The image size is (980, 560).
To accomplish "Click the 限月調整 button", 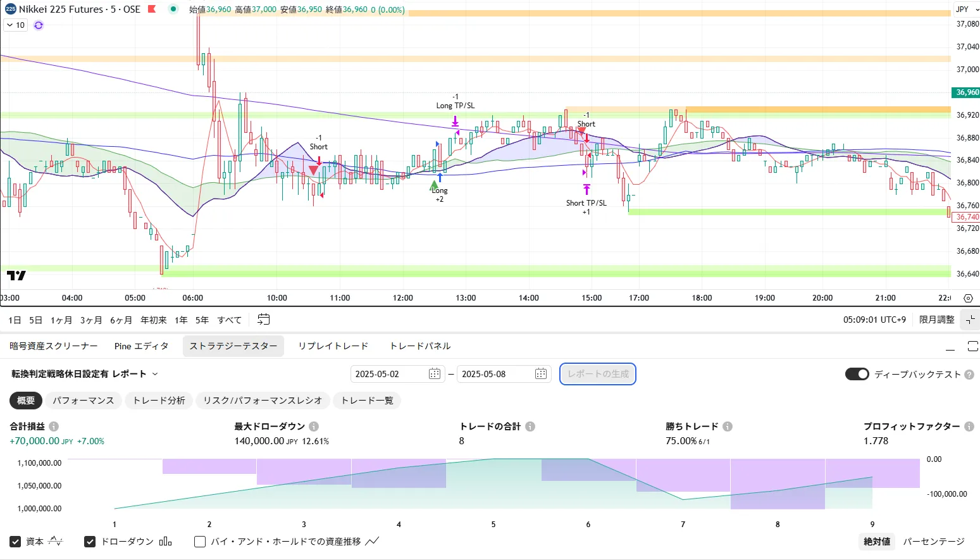I will [x=936, y=320].
